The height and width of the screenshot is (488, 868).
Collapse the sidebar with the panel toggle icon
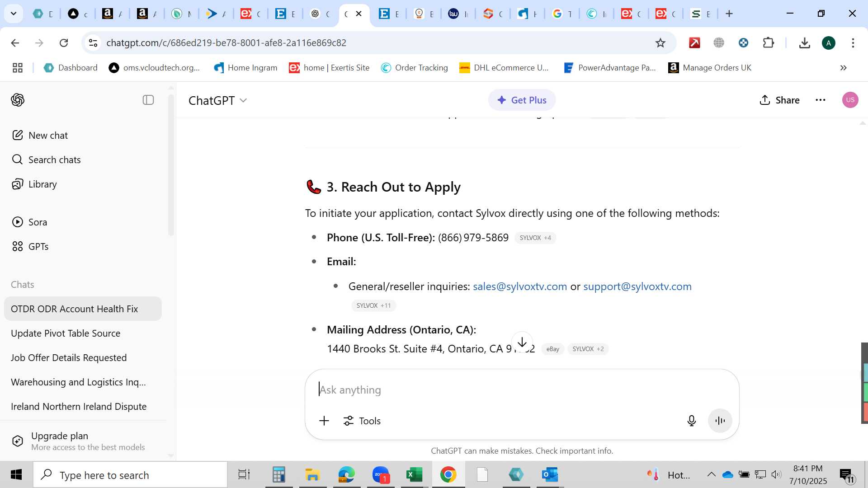point(148,100)
